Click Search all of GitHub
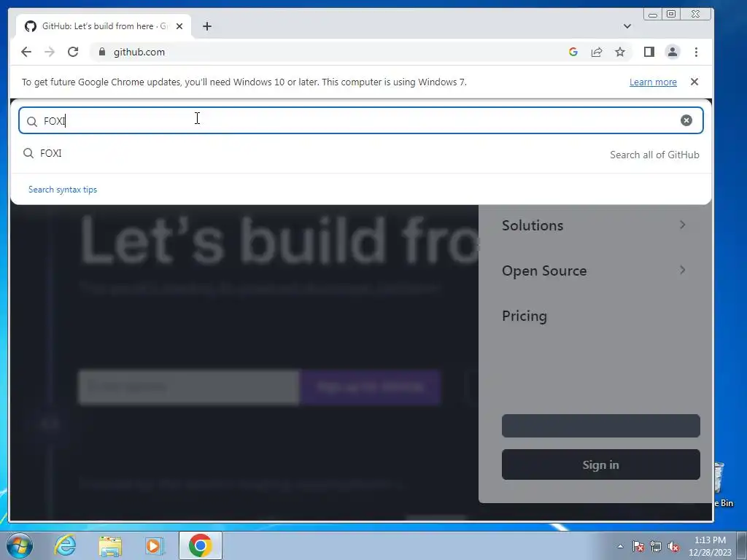 click(x=654, y=155)
